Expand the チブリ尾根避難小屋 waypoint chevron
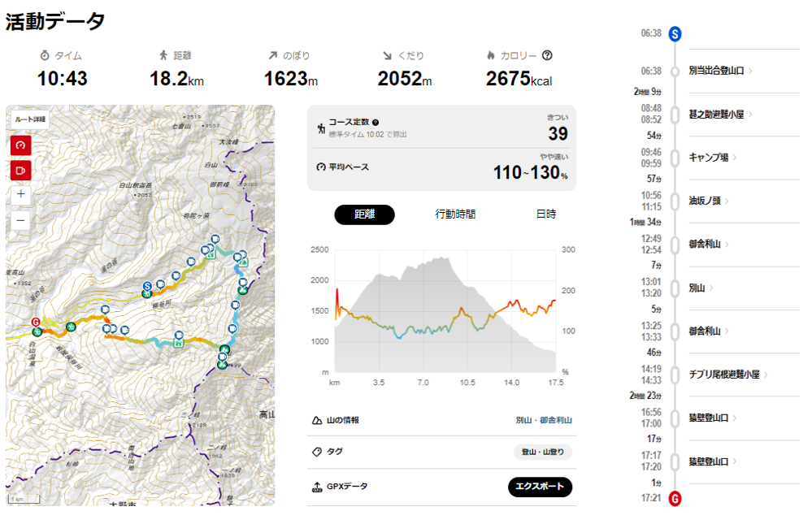Screen dimensions: 812x524 (x=766, y=375)
